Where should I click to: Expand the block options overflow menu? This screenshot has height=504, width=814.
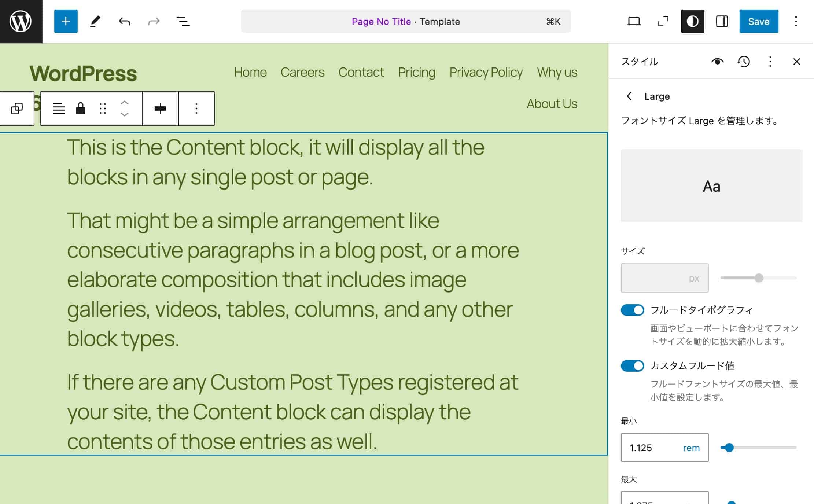tap(197, 108)
